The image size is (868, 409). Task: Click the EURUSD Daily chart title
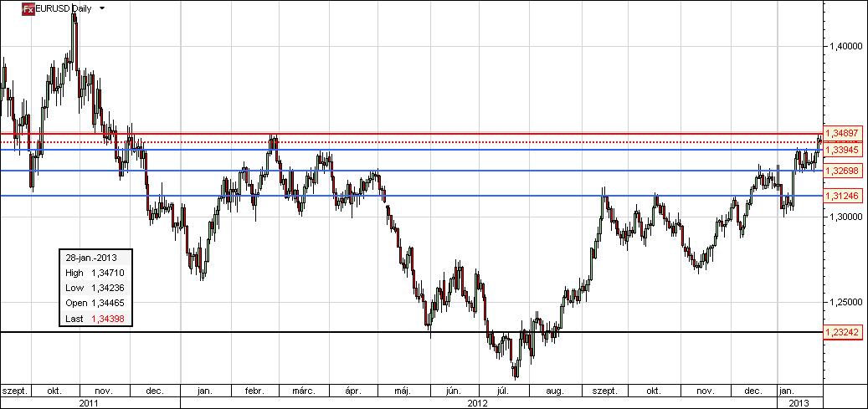[63, 8]
